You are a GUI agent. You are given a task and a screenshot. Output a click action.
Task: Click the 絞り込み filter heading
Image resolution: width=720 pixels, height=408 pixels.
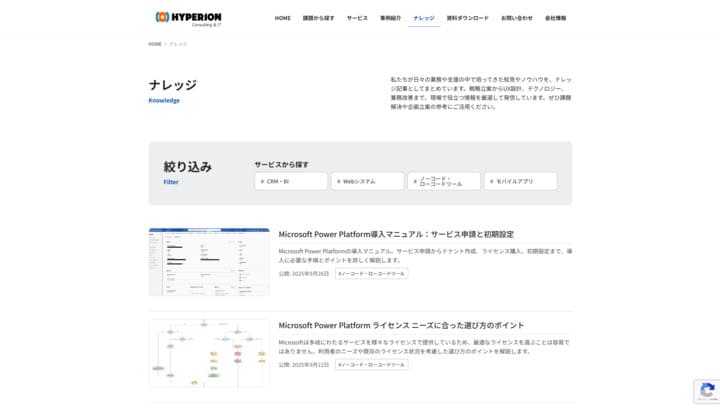click(187, 167)
